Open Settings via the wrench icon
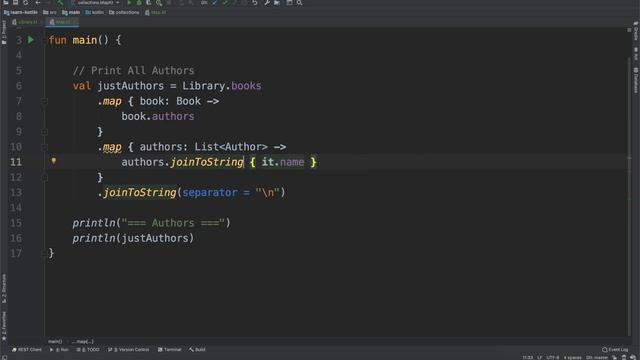640x360 pixels. click(267, 3)
